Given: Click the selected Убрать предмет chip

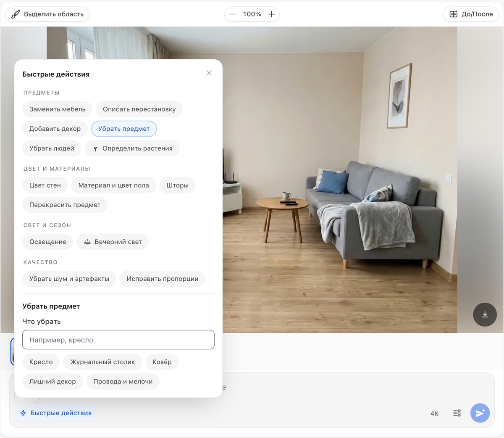Looking at the screenshot, I should (x=124, y=129).
